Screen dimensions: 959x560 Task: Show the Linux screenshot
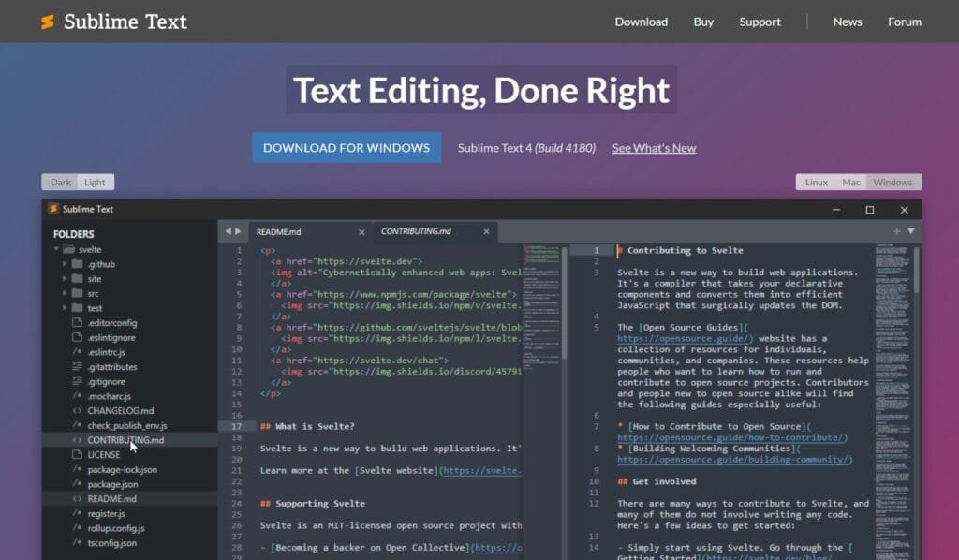[816, 183]
